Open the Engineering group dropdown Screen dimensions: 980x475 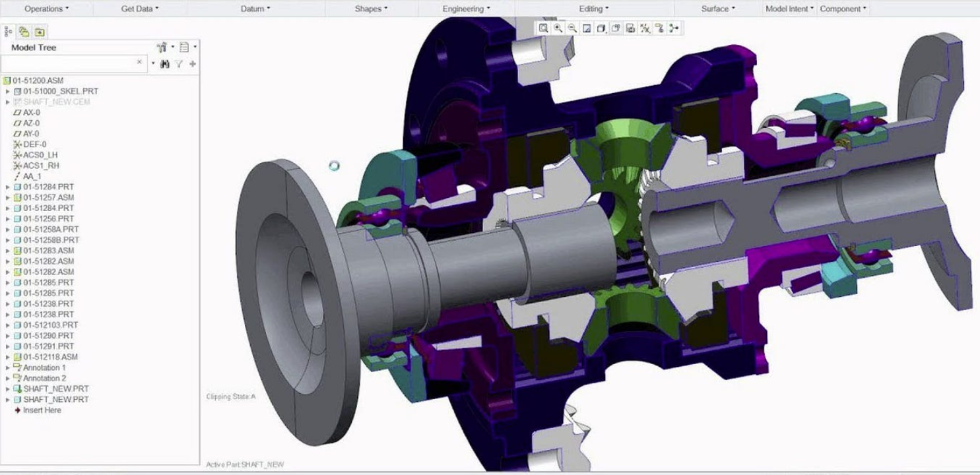pos(466,9)
